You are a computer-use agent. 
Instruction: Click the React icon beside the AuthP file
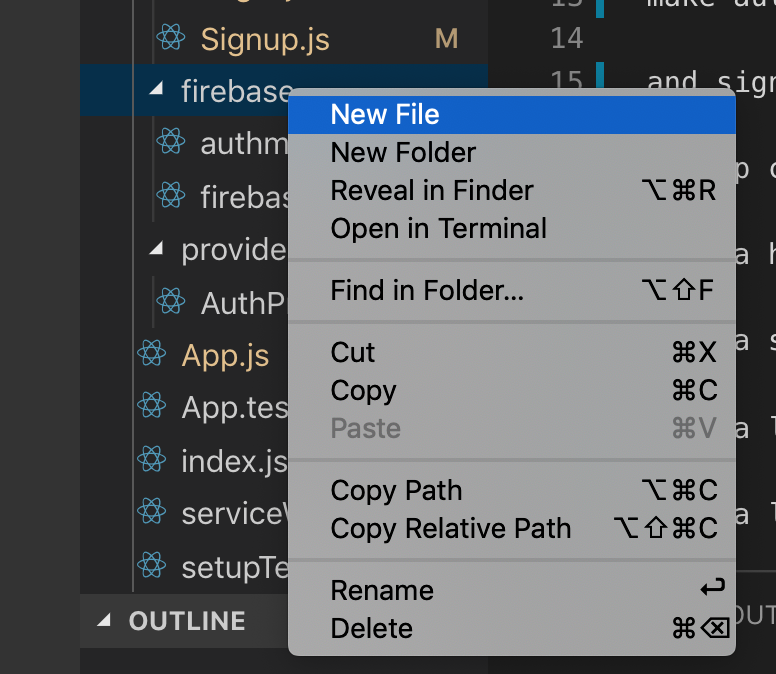click(171, 300)
